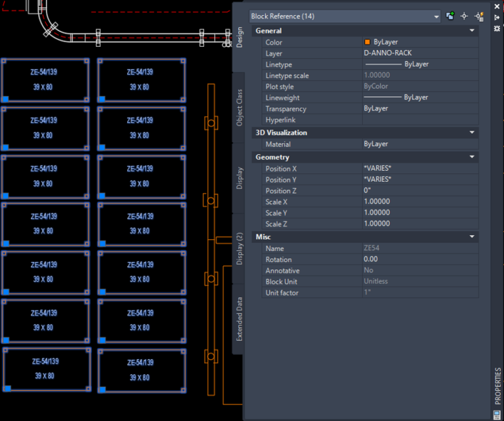This screenshot has height=421, width=504.
Task: Collapse the 3D Visualization section
Action: [472, 133]
